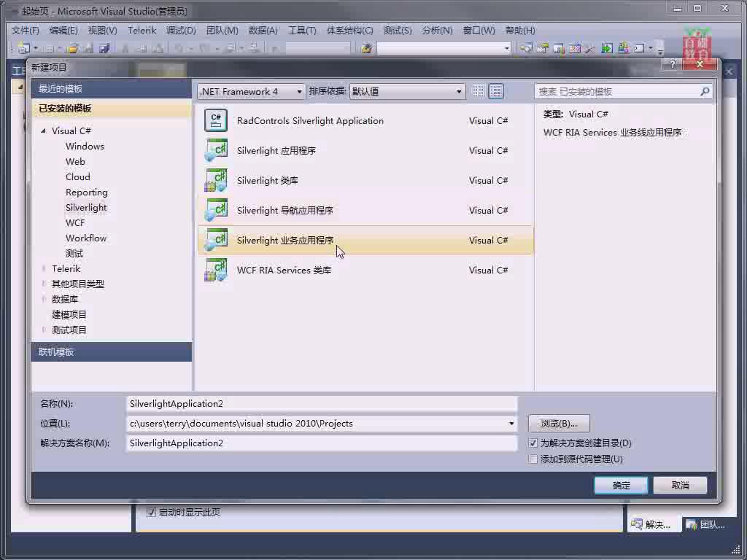This screenshot has width=747, height=560.
Task: Click the Start Page toolbar icon
Action: point(606,48)
